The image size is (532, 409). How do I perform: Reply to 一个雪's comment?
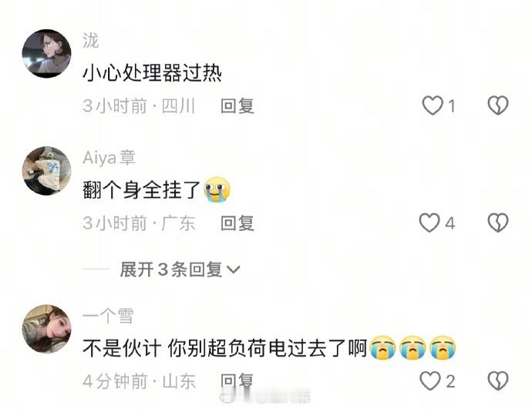(x=237, y=381)
